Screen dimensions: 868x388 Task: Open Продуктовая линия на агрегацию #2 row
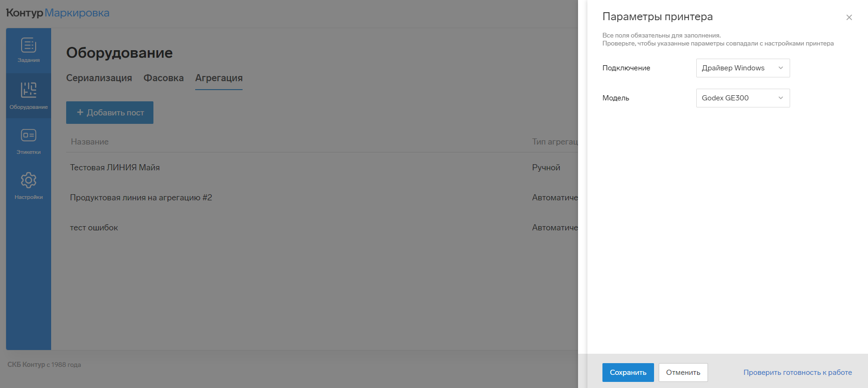(141, 198)
